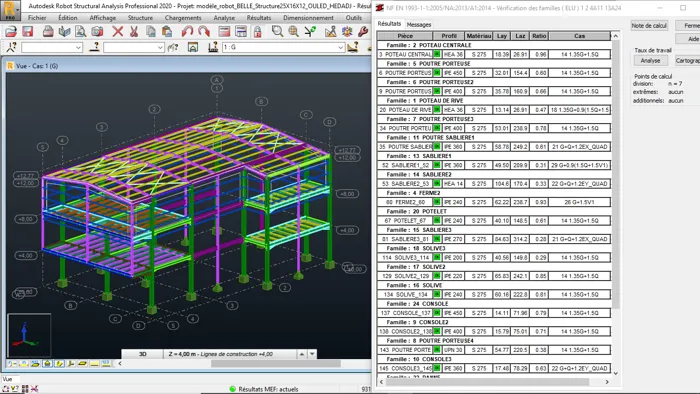Viewport: 700px width, 394px height.
Task: Click the Undo arrow icon
Action: coord(188,31)
